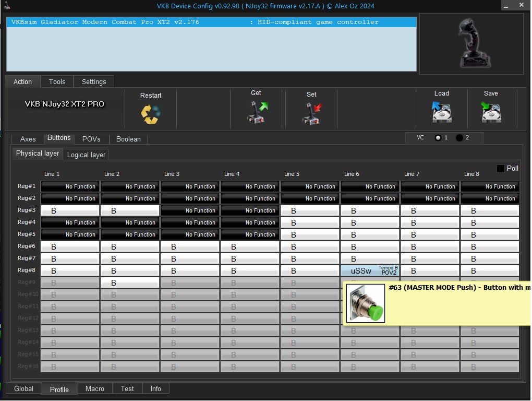This screenshot has height=401, width=532.
Task: Click the Save profile disk icon
Action: pyautogui.click(x=491, y=112)
